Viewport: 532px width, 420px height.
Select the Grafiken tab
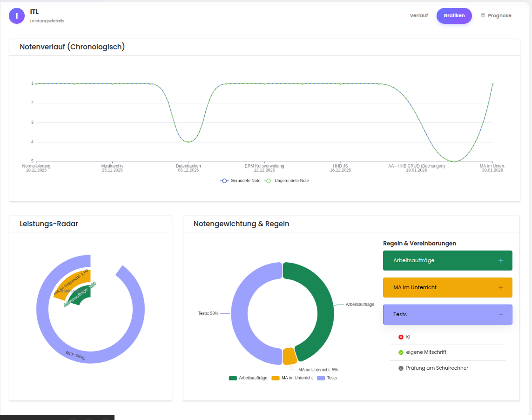(454, 15)
